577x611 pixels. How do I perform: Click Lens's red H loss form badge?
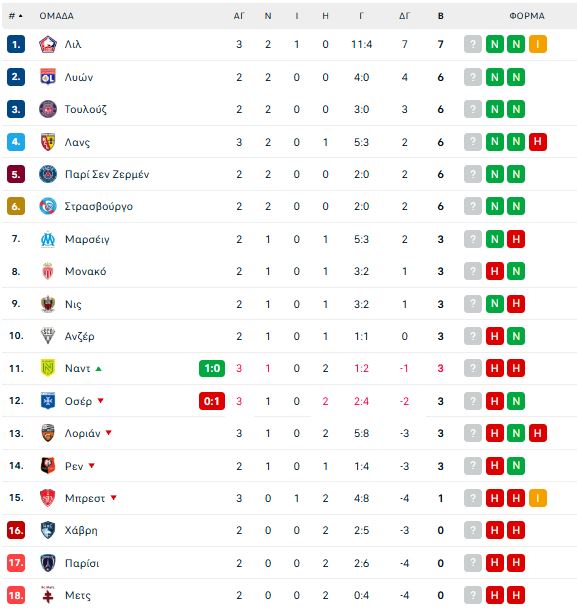[538, 142]
